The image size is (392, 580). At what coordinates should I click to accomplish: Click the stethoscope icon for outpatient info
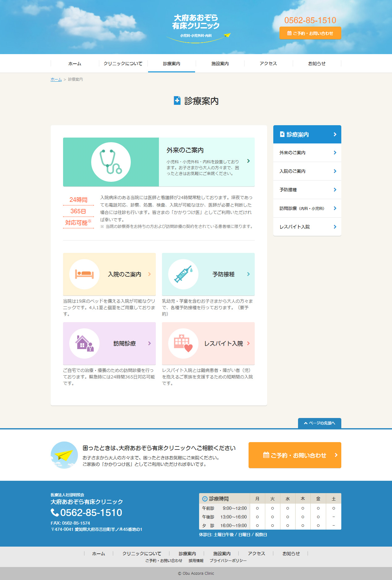pos(111,162)
